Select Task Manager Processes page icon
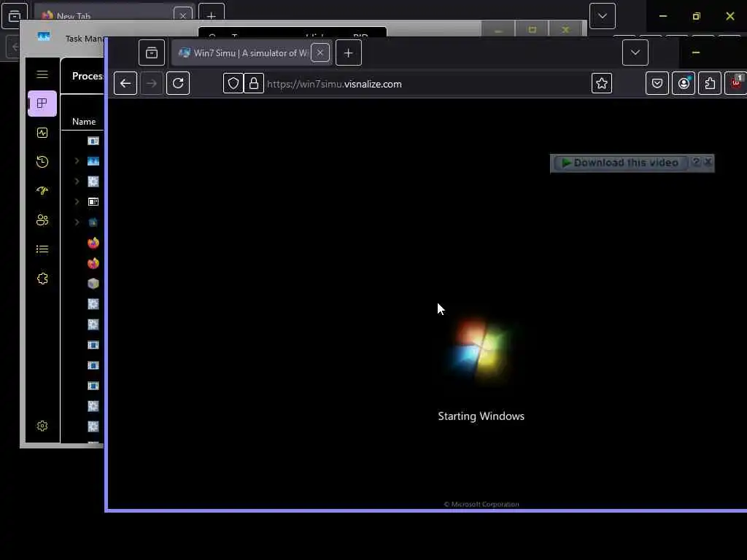The height and width of the screenshot is (560, 747). click(42, 104)
